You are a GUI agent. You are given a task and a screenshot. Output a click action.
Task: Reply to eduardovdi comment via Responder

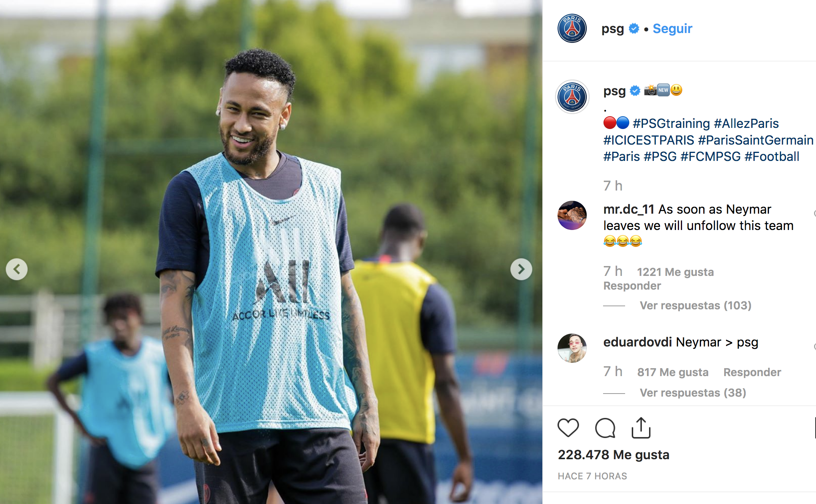click(x=752, y=372)
